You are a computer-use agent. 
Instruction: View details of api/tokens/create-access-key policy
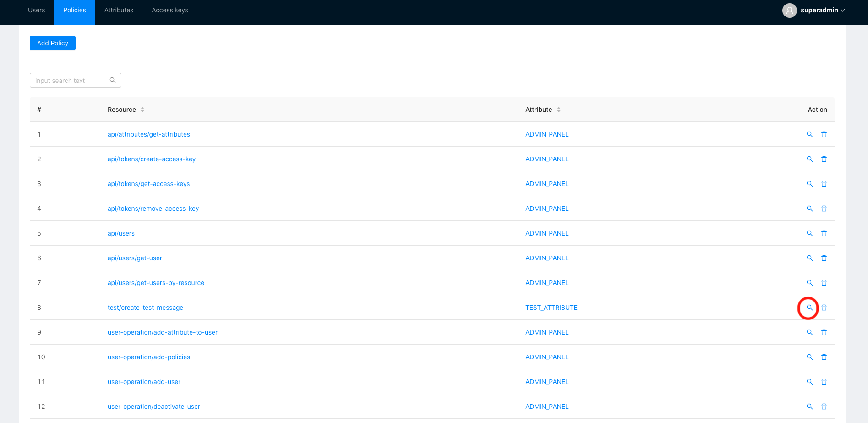coord(810,159)
